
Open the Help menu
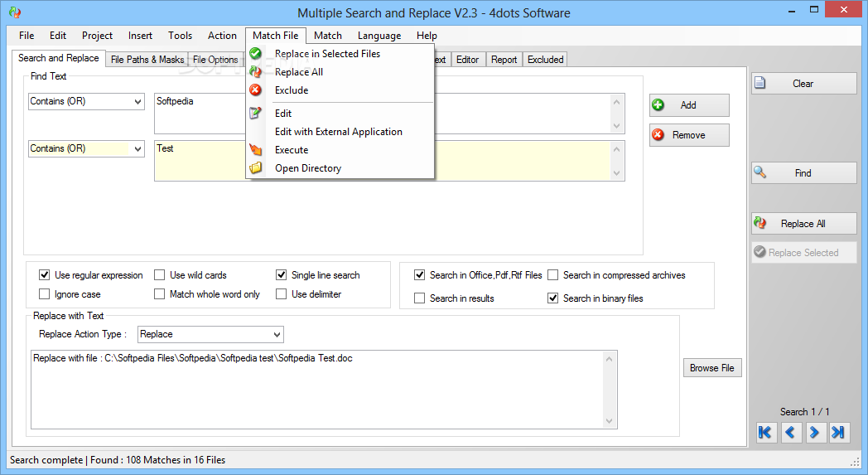pyautogui.click(x=427, y=36)
